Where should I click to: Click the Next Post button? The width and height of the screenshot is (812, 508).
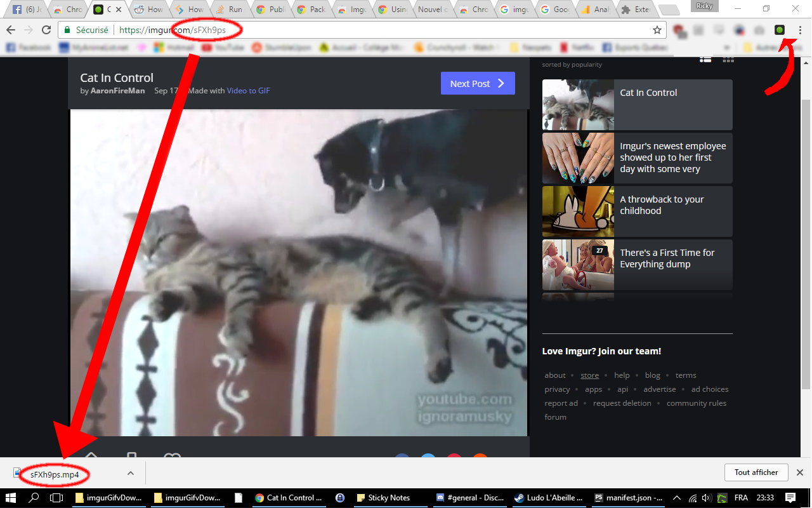478,83
